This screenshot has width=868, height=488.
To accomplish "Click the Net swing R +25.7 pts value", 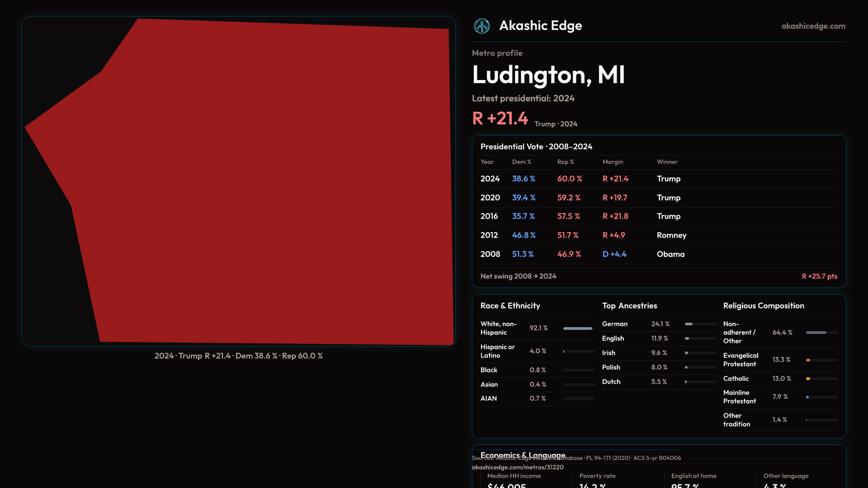I will pos(819,276).
